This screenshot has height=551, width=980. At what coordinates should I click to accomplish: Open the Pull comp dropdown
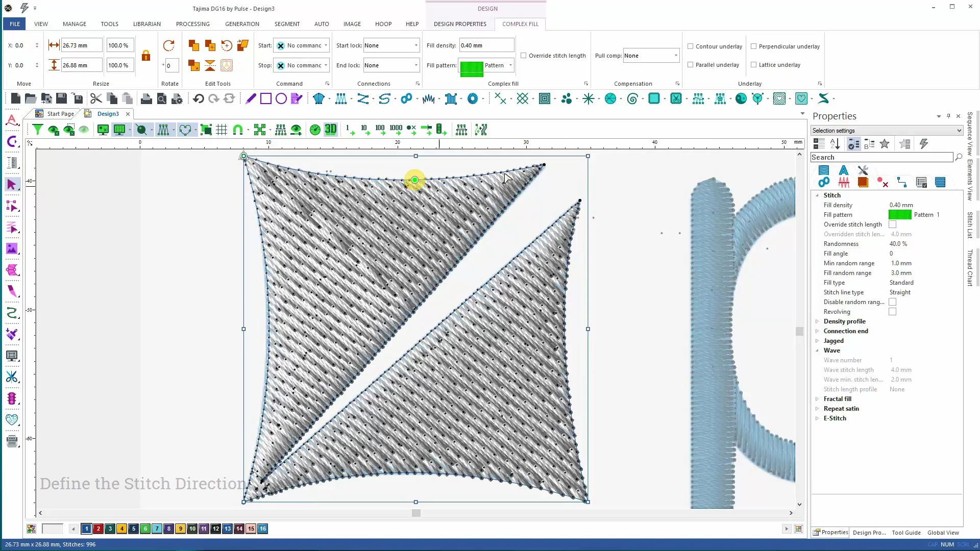pyautogui.click(x=676, y=55)
